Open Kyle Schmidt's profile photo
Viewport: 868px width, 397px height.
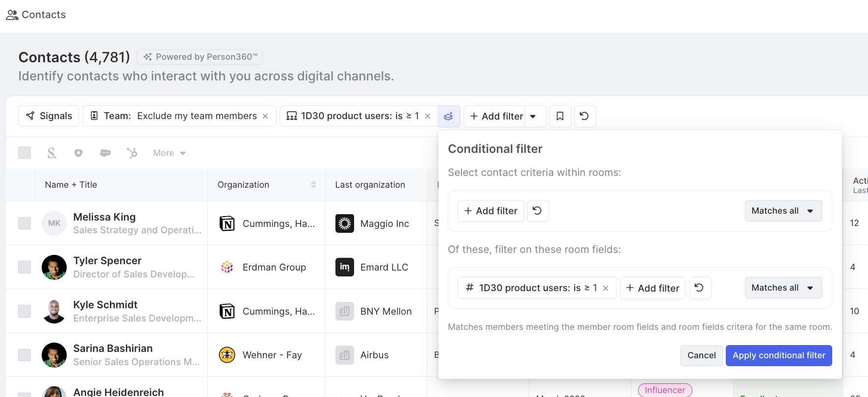(54, 311)
